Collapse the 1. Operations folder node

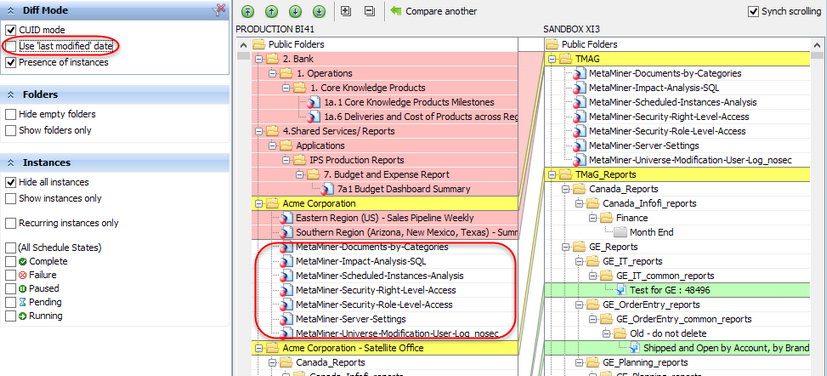coord(272,73)
